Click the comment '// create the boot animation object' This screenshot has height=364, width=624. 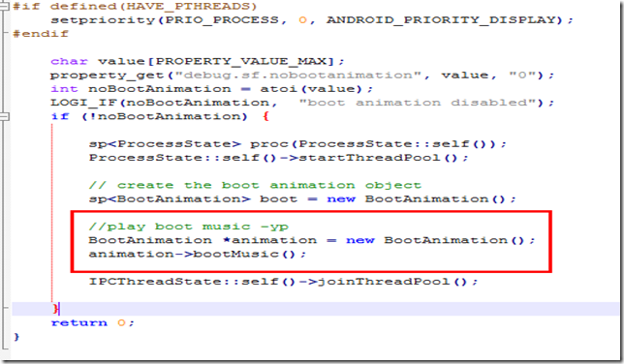[x=255, y=185]
